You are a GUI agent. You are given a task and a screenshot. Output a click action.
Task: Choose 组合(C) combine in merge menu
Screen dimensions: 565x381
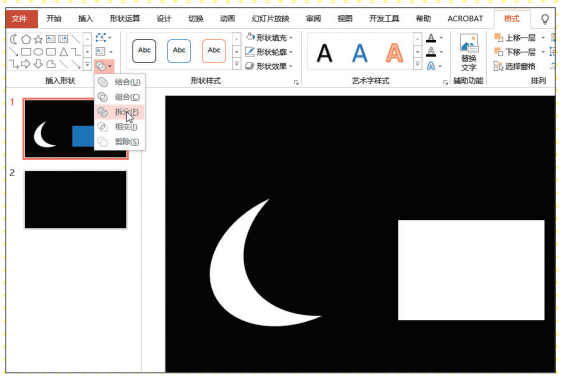pos(120,97)
